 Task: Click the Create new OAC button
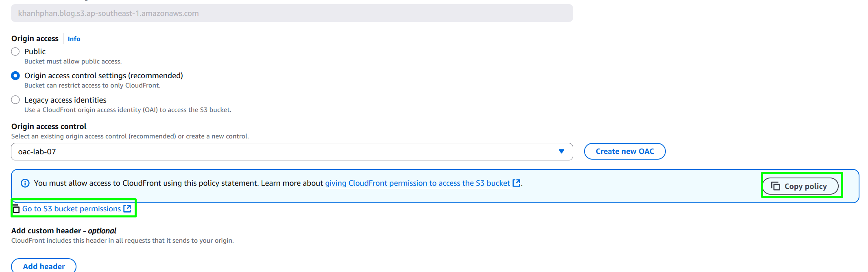point(625,151)
